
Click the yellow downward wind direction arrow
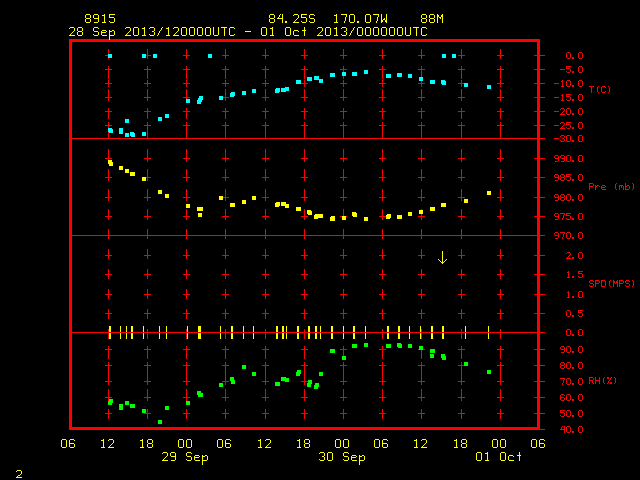[x=442, y=258]
